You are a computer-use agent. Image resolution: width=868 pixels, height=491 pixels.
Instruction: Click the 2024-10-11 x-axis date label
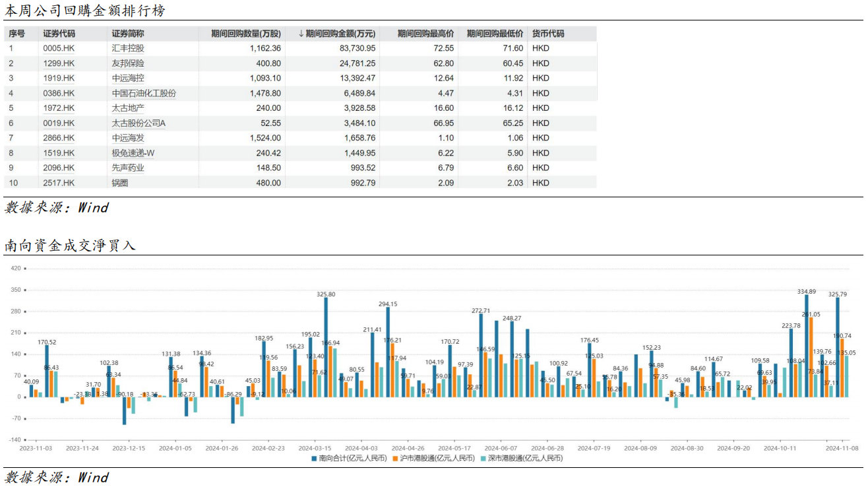click(x=780, y=447)
